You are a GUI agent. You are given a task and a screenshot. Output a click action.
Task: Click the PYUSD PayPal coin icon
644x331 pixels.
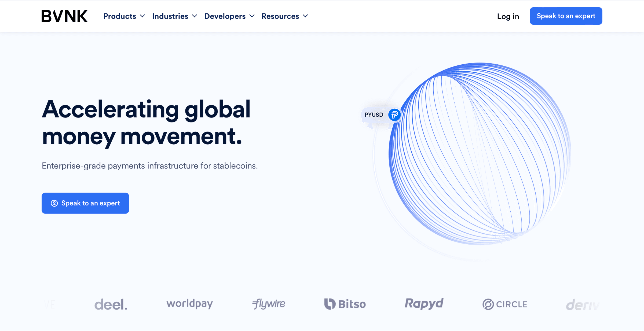394,115
